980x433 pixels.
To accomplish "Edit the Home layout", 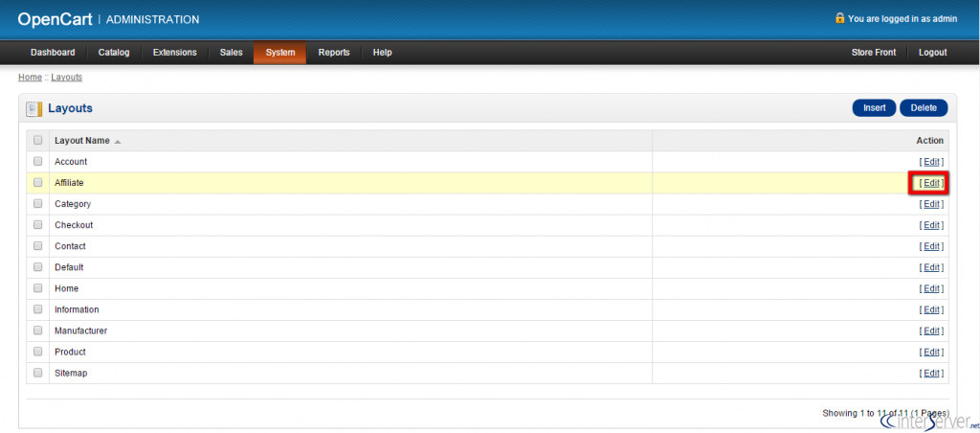I will 931,288.
